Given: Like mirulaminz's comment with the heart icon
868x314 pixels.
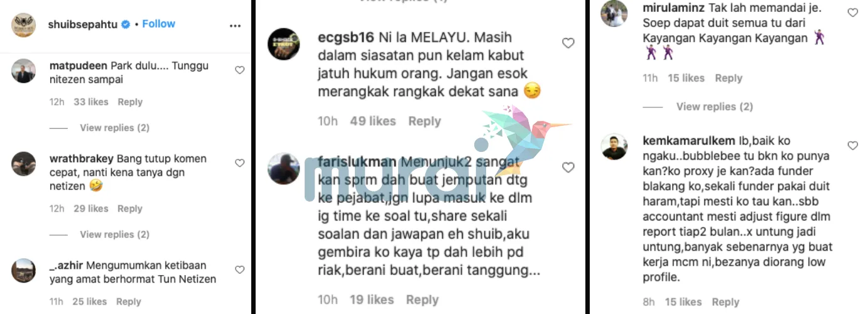Looking at the screenshot, I should [852, 13].
